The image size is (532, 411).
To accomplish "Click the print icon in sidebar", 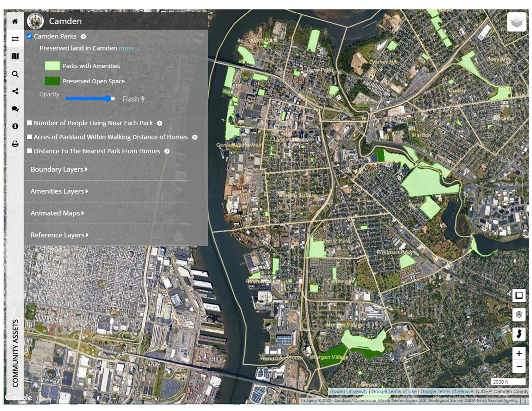I will coord(15,144).
